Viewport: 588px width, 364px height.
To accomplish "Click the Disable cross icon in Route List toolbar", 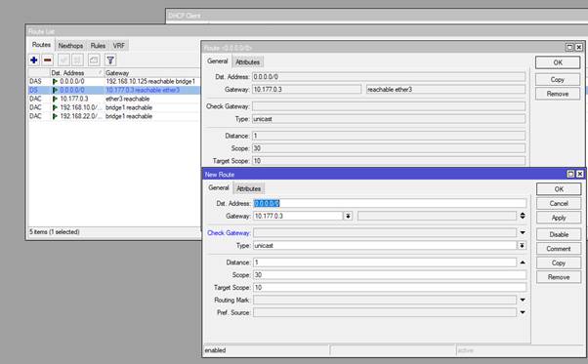I will click(x=77, y=60).
